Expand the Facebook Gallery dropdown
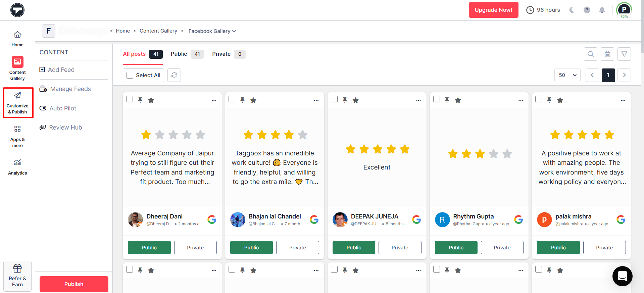Image resolution: width=644 pixels, height=293 pixels. coord(212,31)
